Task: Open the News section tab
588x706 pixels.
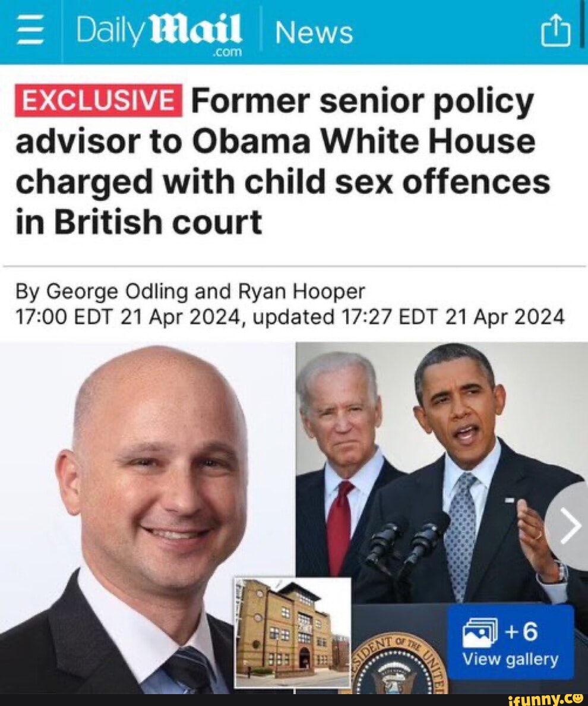Action: tap(314, 33)
